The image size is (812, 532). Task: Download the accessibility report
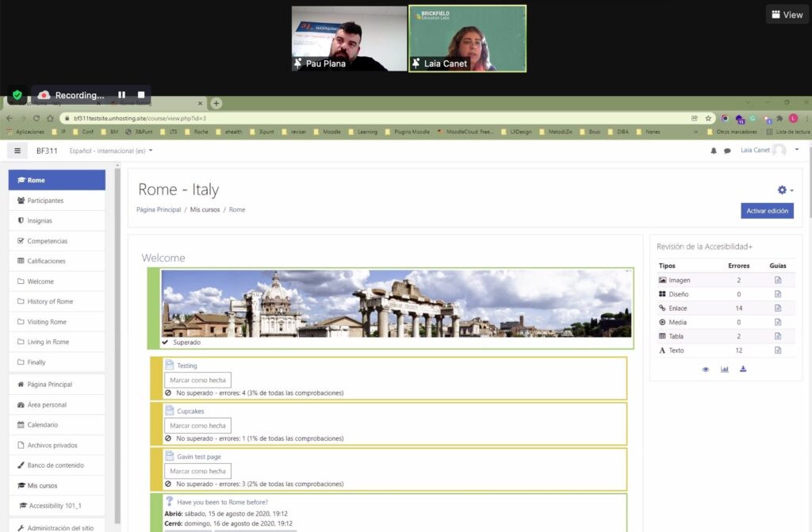tap(743, 369)
